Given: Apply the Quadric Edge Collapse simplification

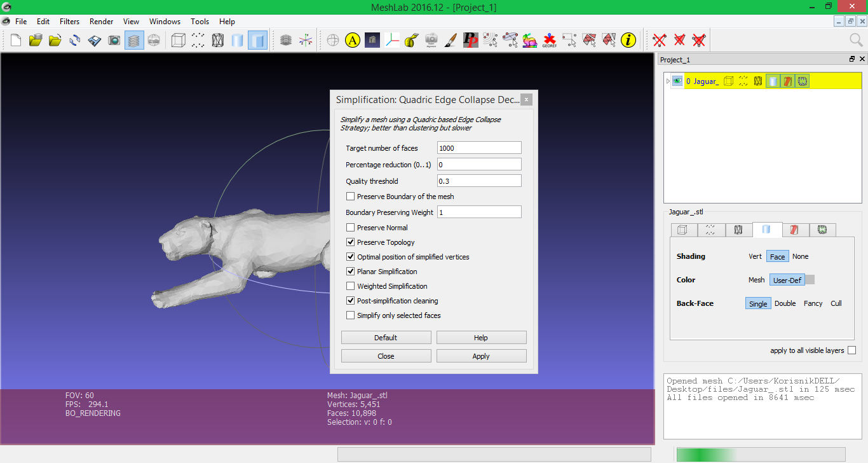Looking at the screenshot, I should click(481, 356).
